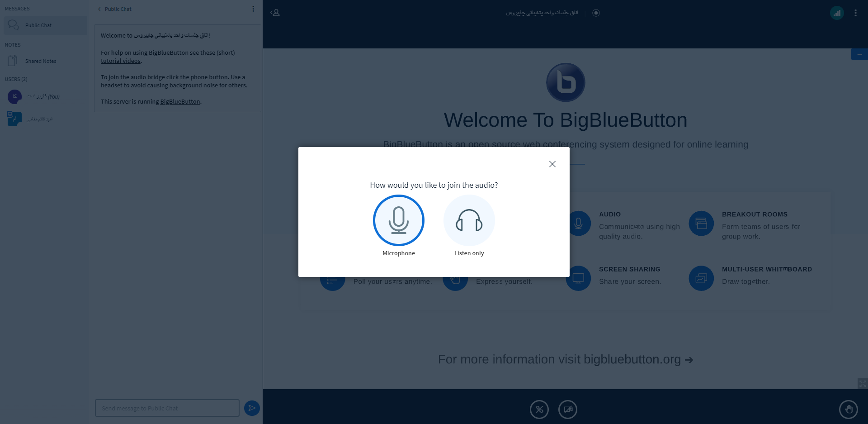The width and height of the screenshot is (868, 424).
Task: Focus the Send message to Public Chat field
Action: point(167,408)
